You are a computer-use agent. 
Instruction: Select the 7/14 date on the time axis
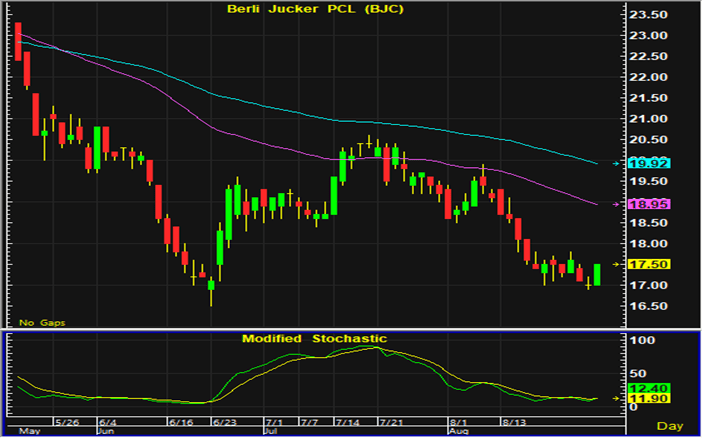click(x=348, y=422)
